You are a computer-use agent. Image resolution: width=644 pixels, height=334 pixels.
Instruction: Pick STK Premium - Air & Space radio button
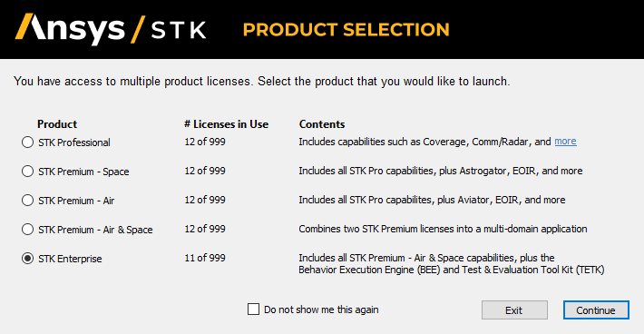(27, 230)
